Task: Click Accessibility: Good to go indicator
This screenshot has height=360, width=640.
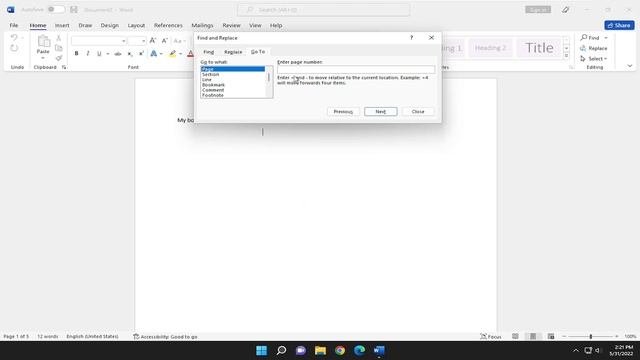Action: click(x=165, y=337)
